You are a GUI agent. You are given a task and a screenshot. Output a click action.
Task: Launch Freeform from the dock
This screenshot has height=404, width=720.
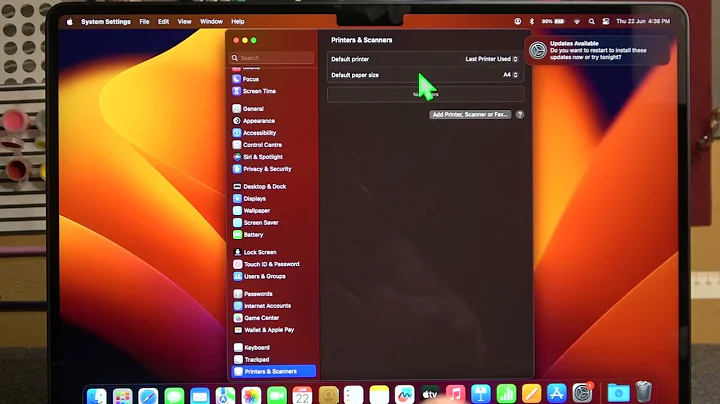[x=405, y=395]
